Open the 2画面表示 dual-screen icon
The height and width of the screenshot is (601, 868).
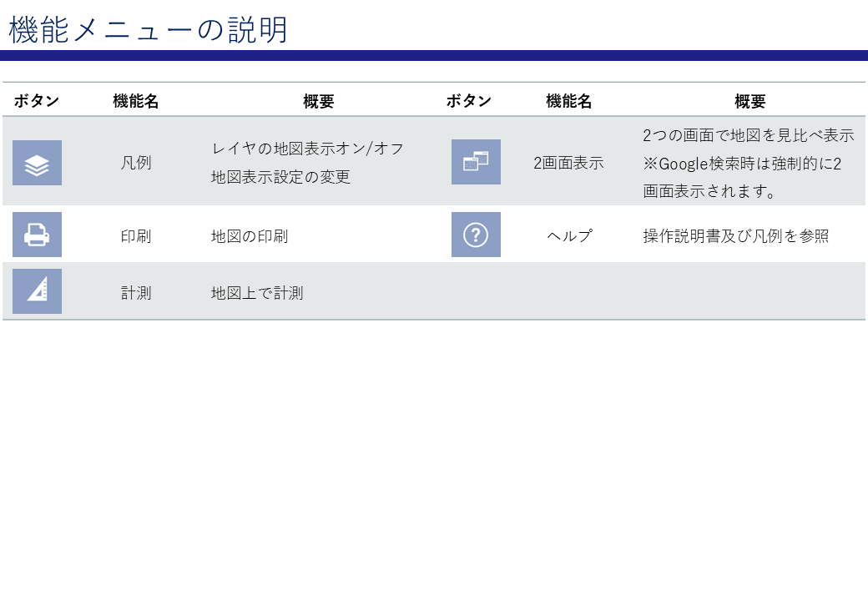pyautogui.click(x=476, y=163)
